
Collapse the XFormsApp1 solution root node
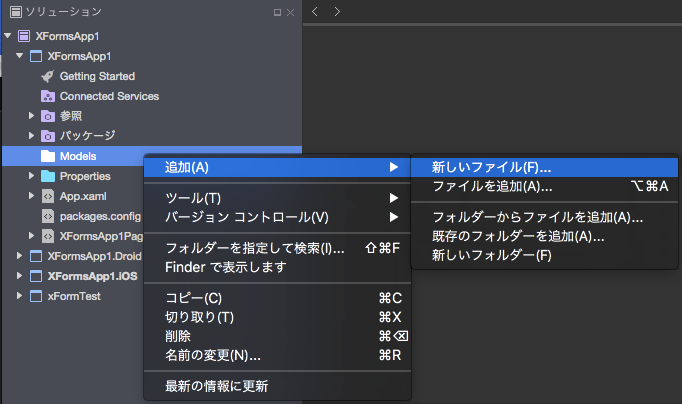click(x=8, y=36)
